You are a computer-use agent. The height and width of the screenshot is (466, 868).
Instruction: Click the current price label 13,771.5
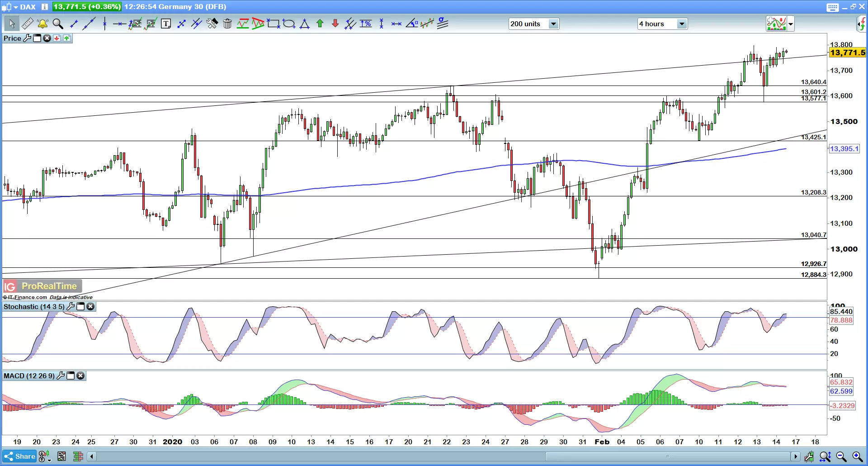pyautogui.click(x=848, y=52)
